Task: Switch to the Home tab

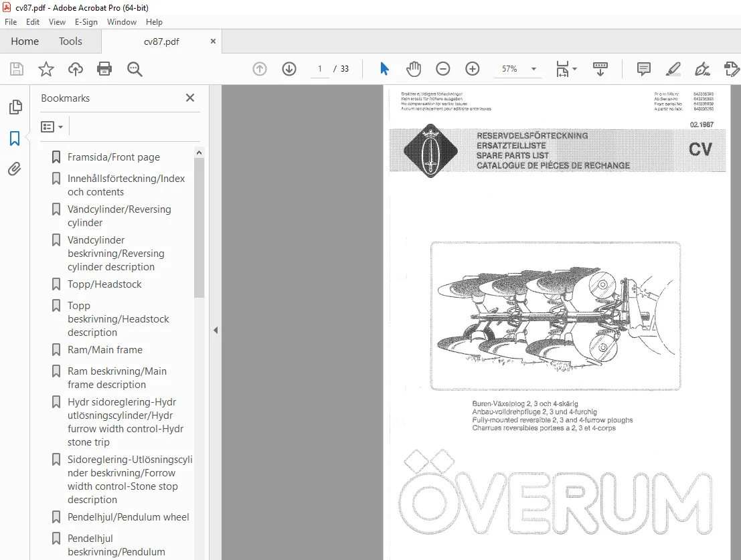Action: pos(25,41)
